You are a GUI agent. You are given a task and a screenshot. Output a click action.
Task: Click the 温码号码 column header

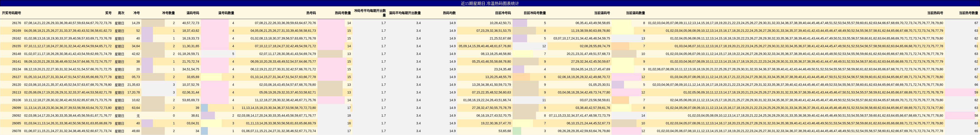point(192,13)
